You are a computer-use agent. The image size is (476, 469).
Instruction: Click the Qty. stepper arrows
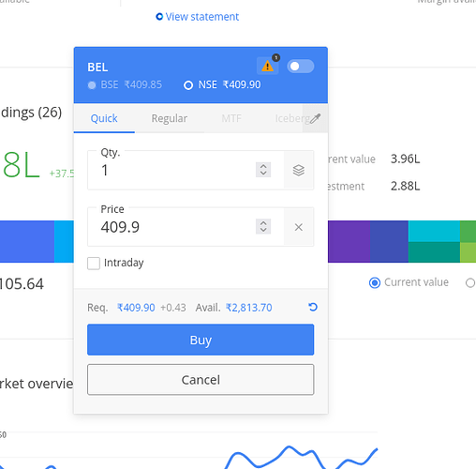point(263,170)
